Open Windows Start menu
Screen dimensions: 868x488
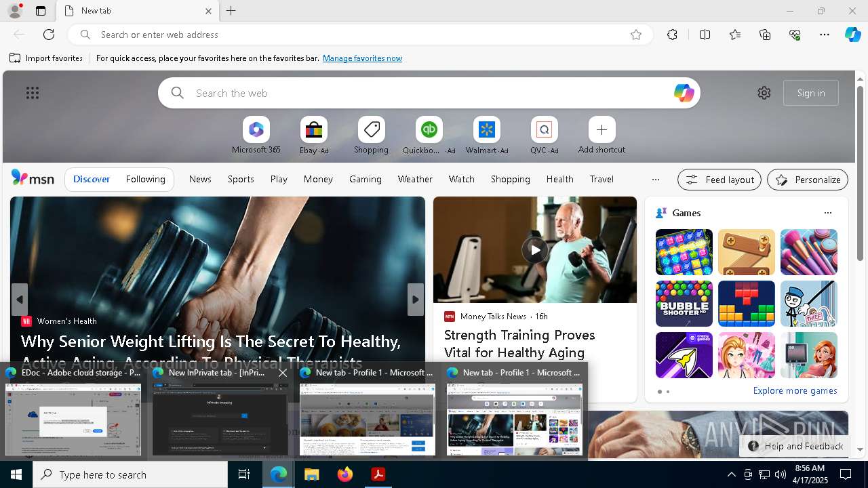[x=16, y=474]
